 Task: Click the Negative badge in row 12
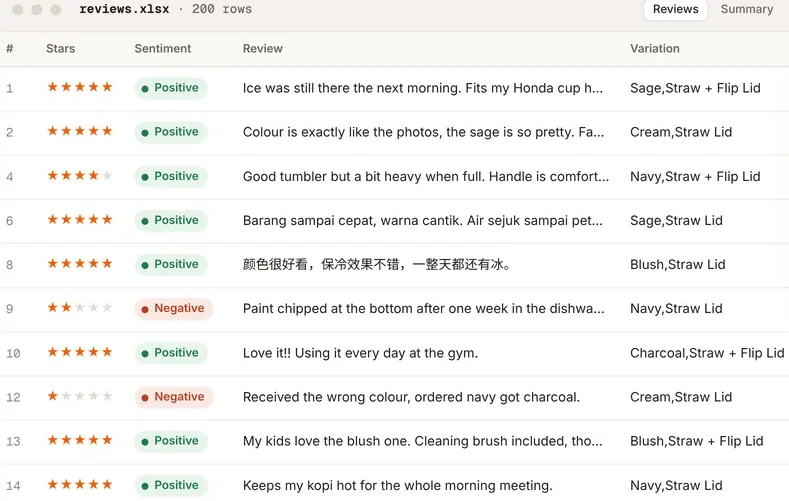tap(174, 397)
